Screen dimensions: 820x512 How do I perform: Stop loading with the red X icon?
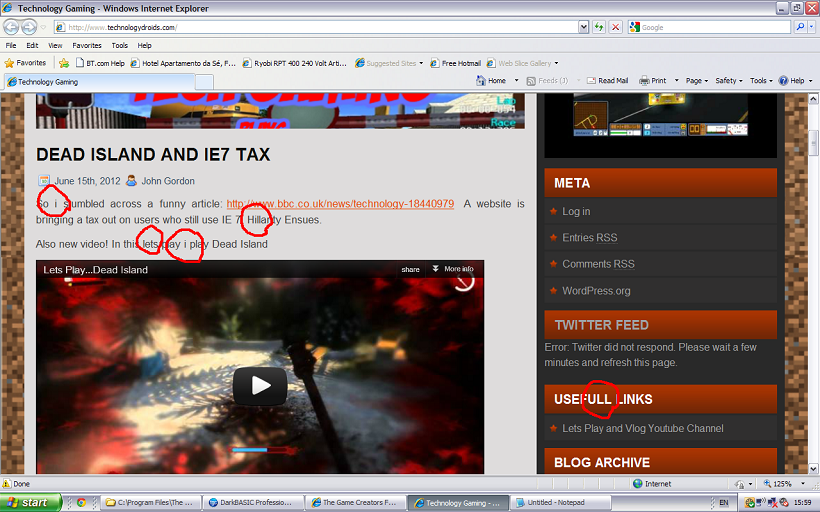[616, 27]
